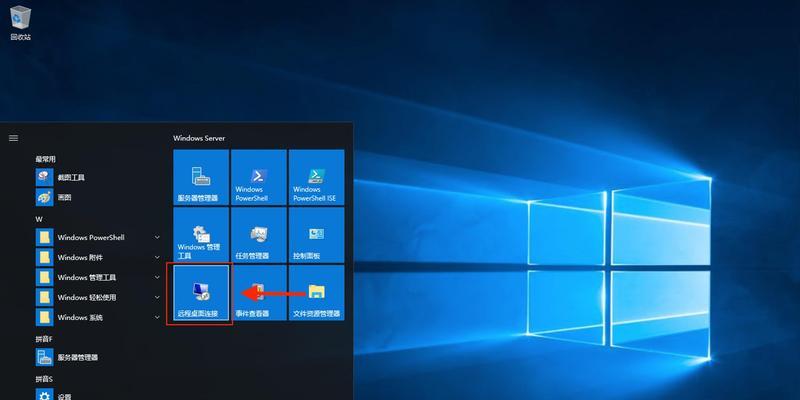Open the Windows 管理工具 tile
The width and height of the screenshot is (800, 400).
click(x=201, y=235)
